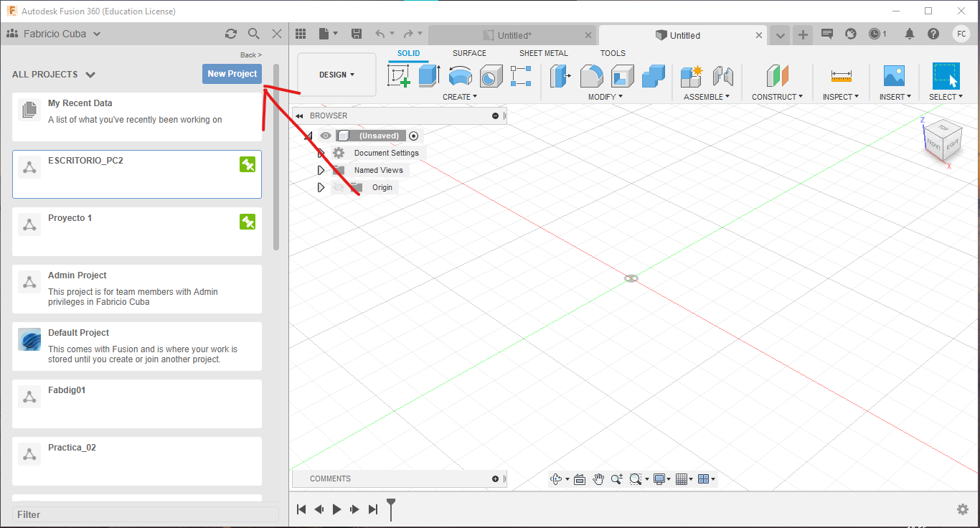The height and width of the screenshot is (528, 980).
Task: Click the Look At tool
Action: click(x=580, y=479)
